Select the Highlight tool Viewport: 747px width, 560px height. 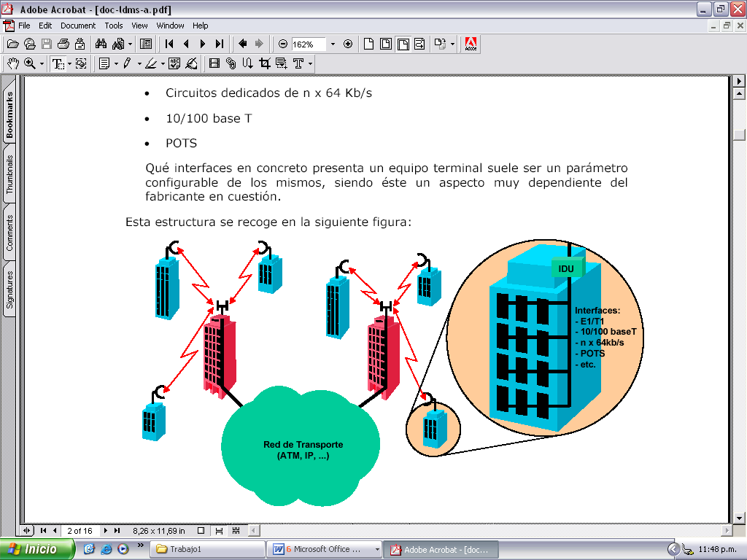(151, 63)
